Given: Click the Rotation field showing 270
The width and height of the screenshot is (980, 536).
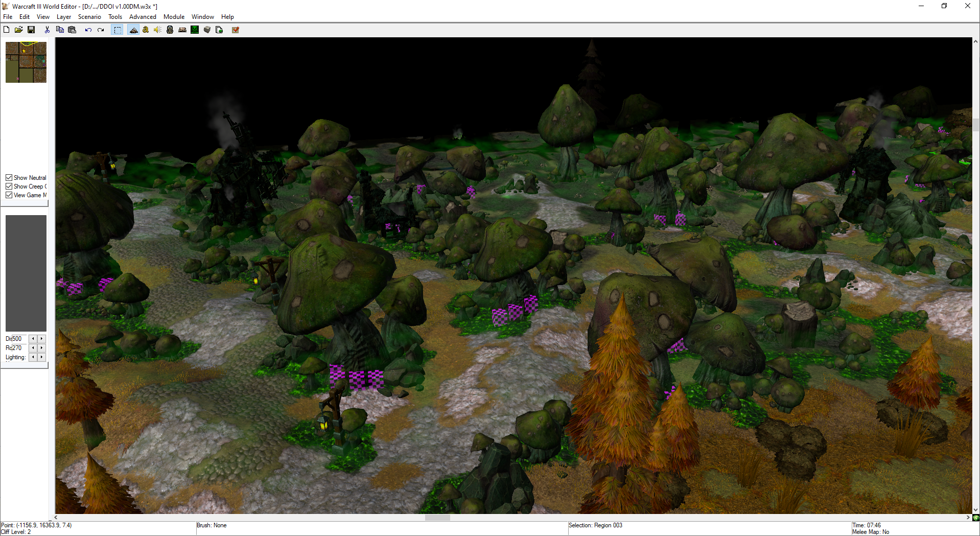Looking at the screenshot, I should [x=18, y=348].
